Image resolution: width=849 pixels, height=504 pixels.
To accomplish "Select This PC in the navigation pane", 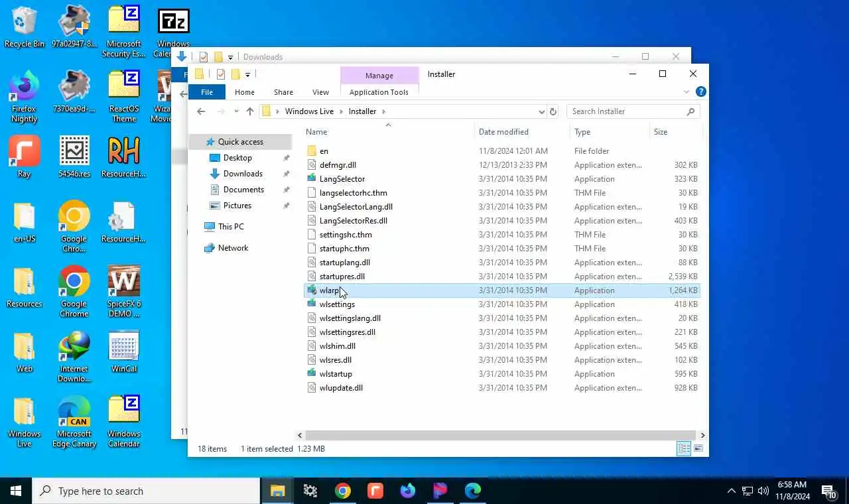I will point(231,227).
